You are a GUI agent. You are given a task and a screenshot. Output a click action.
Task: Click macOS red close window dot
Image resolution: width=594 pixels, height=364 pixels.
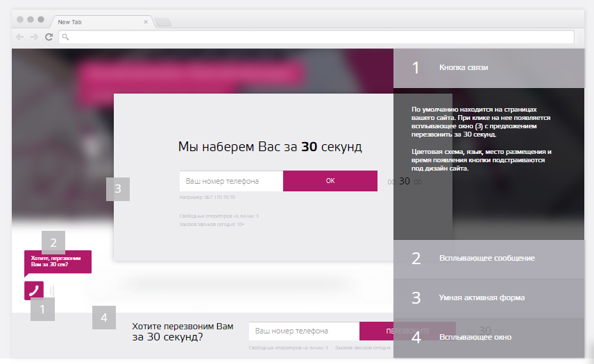pos(20,19)
